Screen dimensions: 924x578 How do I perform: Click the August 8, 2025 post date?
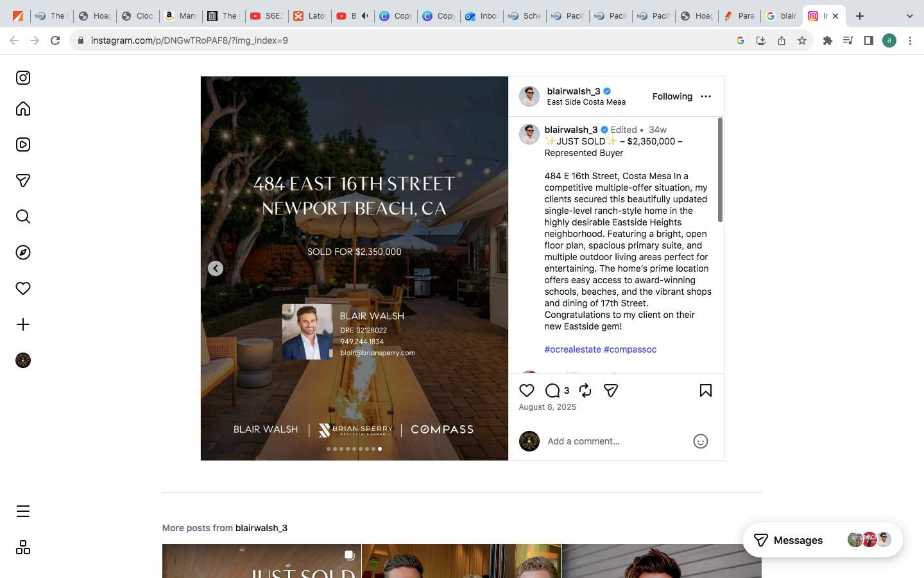[x=547, y=407]
